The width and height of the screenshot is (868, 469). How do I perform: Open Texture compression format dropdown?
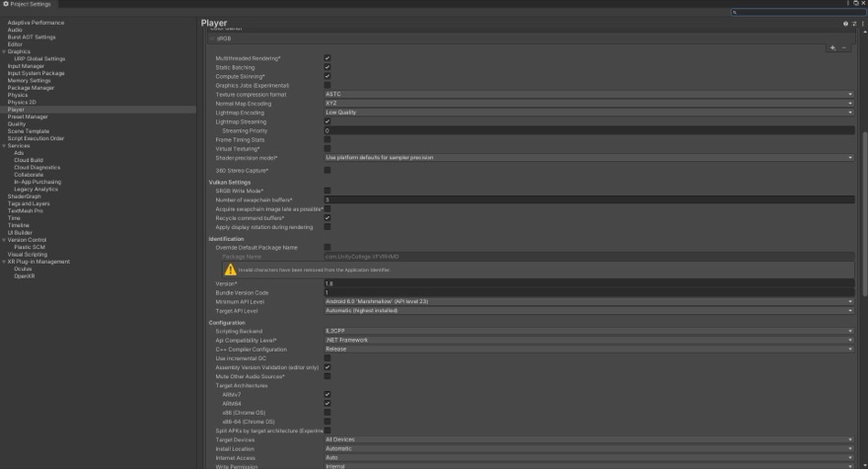(x=589, y=94)
